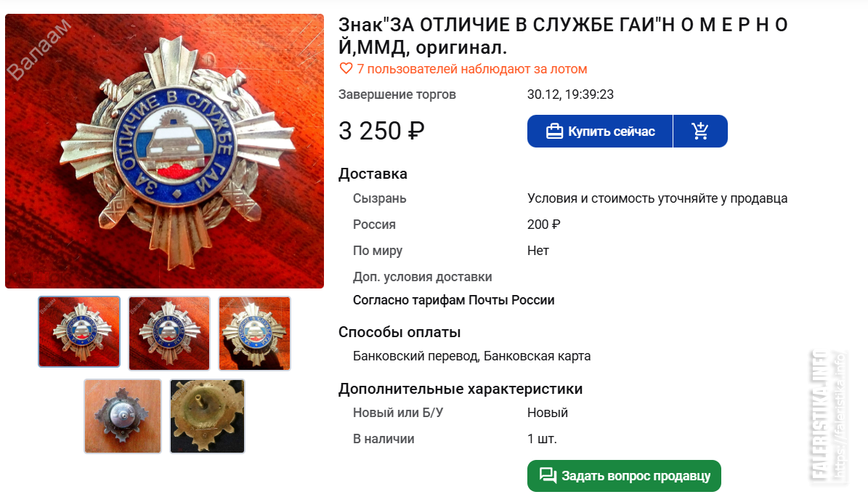Select thumbnail showing gold reverse on dark background

point(208,416)
